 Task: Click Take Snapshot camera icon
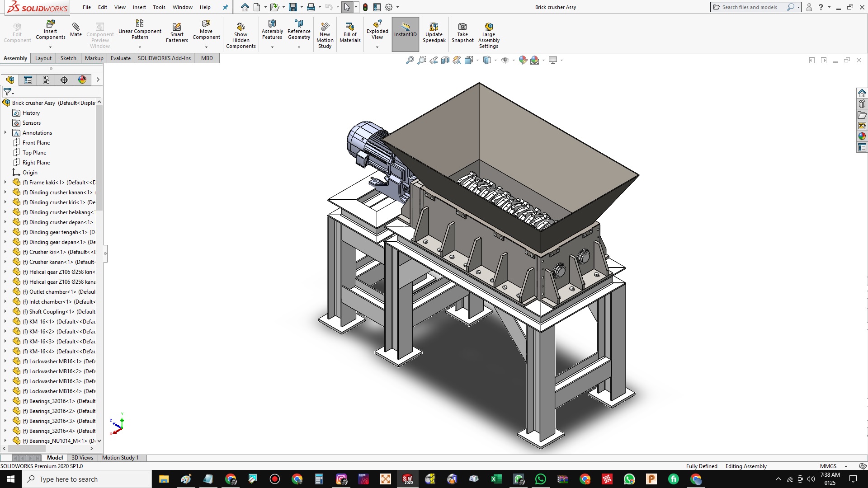pos(462,27)
